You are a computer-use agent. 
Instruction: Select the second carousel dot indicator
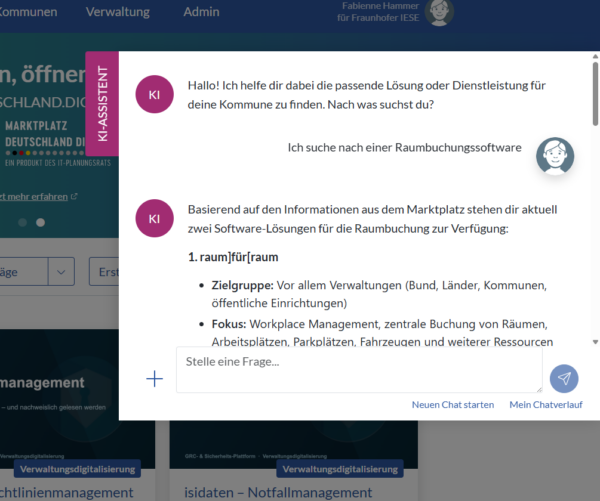click(x=41, y=222)
